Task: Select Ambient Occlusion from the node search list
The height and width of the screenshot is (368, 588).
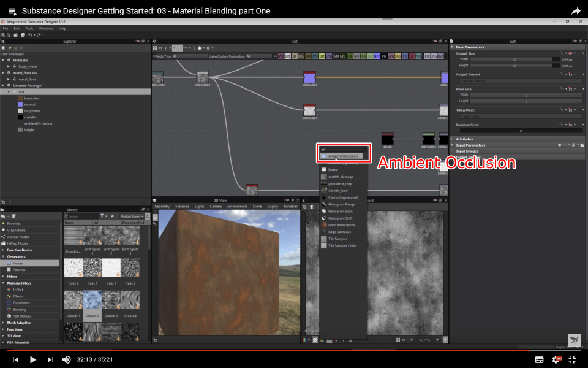Action: (342, 156)
